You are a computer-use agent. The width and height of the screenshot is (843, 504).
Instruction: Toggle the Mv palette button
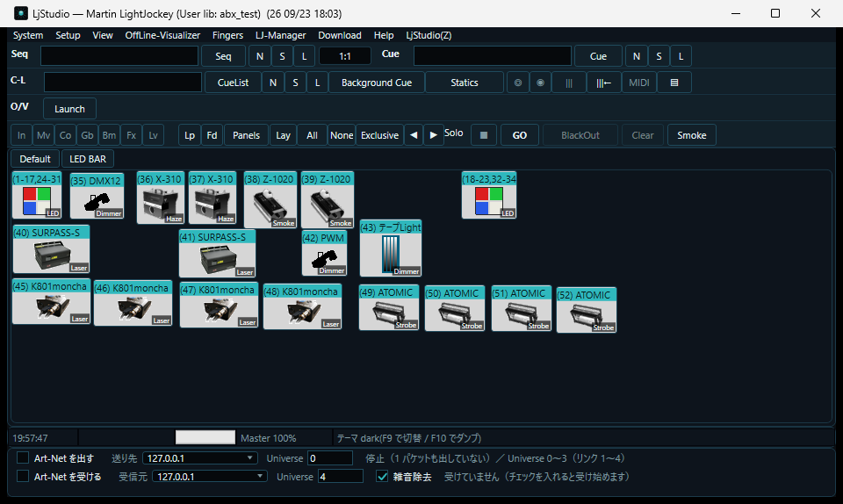pyautogui.click(x=44, y=135)
